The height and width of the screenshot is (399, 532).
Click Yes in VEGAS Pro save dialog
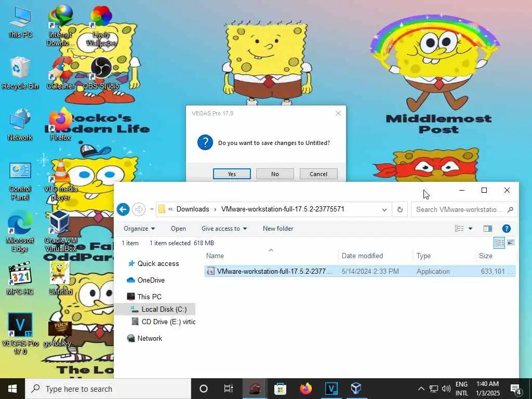point(232,174)
